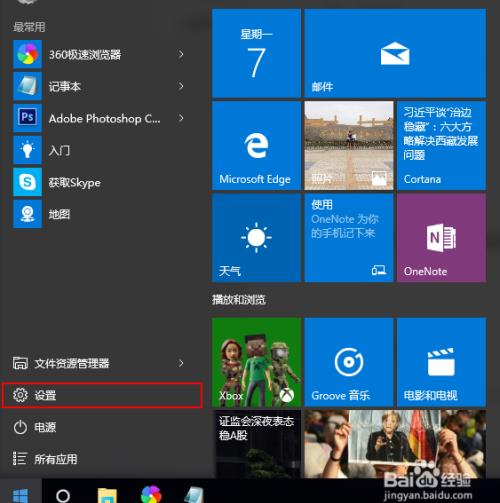Click the 电源 power icon
Image resolution: width=500 pixels, height=503 pixels.
(20, 427)
